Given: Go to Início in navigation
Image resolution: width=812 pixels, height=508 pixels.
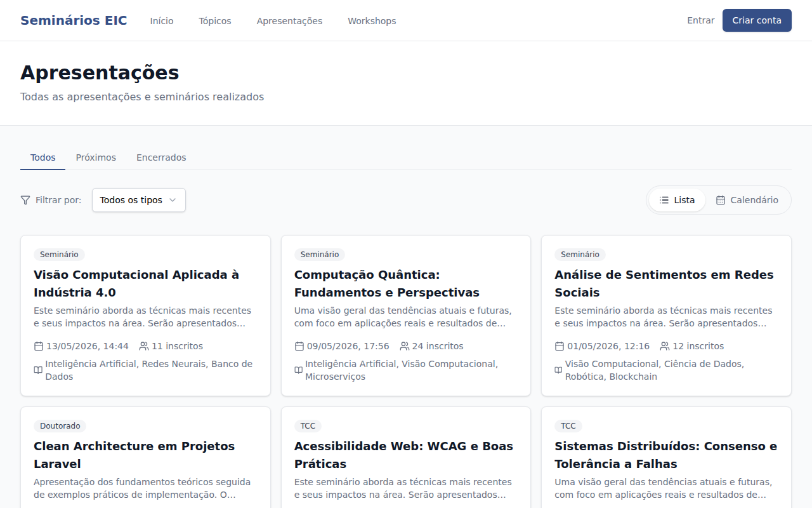Looking at the screenshot, I should pyautogui.click(x=162, y=21).
